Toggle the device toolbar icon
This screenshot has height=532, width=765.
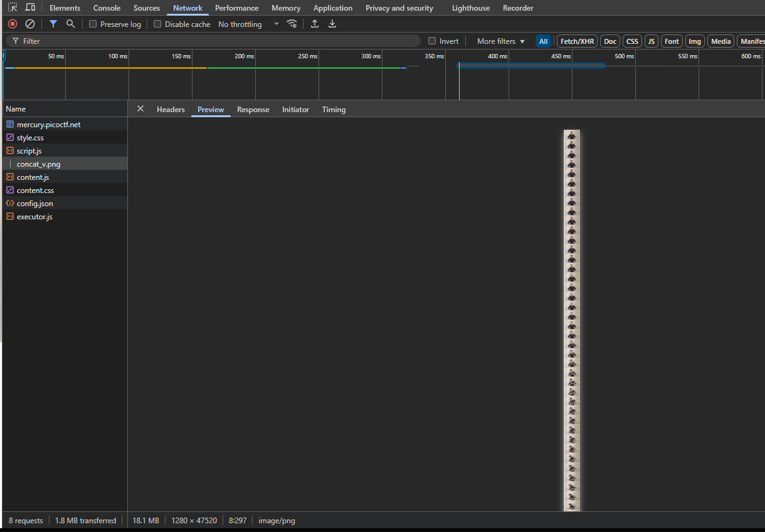pos(30,8)
